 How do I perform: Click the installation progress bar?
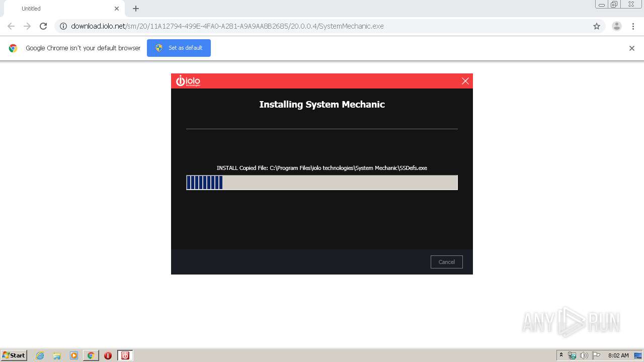322,183
